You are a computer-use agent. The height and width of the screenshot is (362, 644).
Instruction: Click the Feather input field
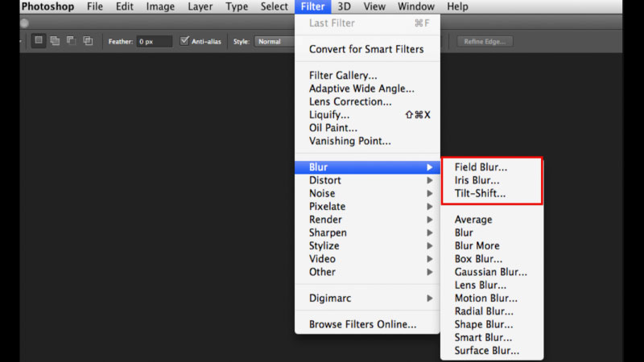(x=154, y=42)
